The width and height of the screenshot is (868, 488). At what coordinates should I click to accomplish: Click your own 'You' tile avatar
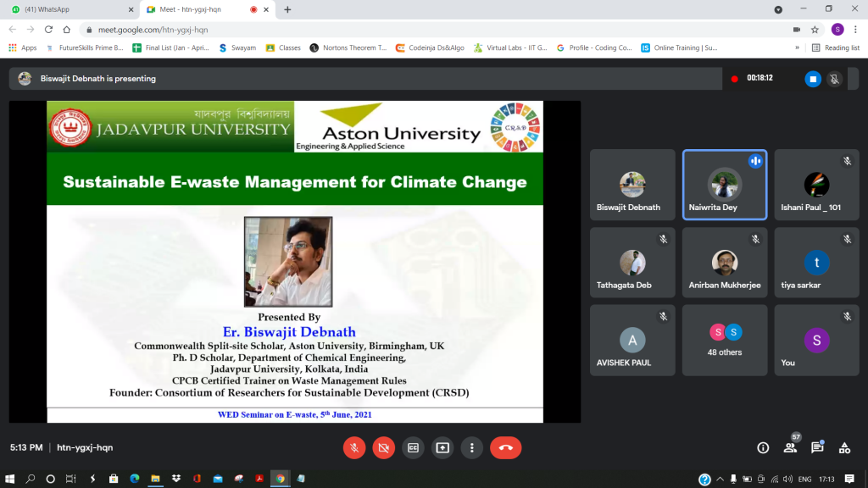click(x=816, y=341)
